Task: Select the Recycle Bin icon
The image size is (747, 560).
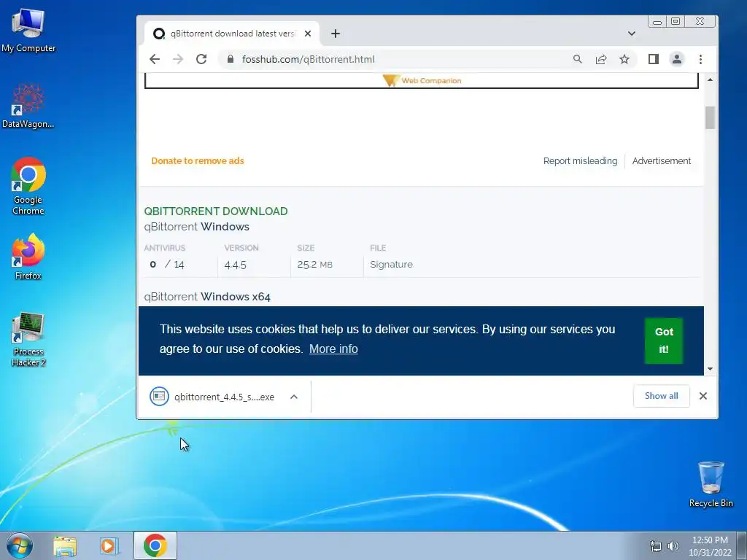Action: pyautogui.click(x=711, y=484)
